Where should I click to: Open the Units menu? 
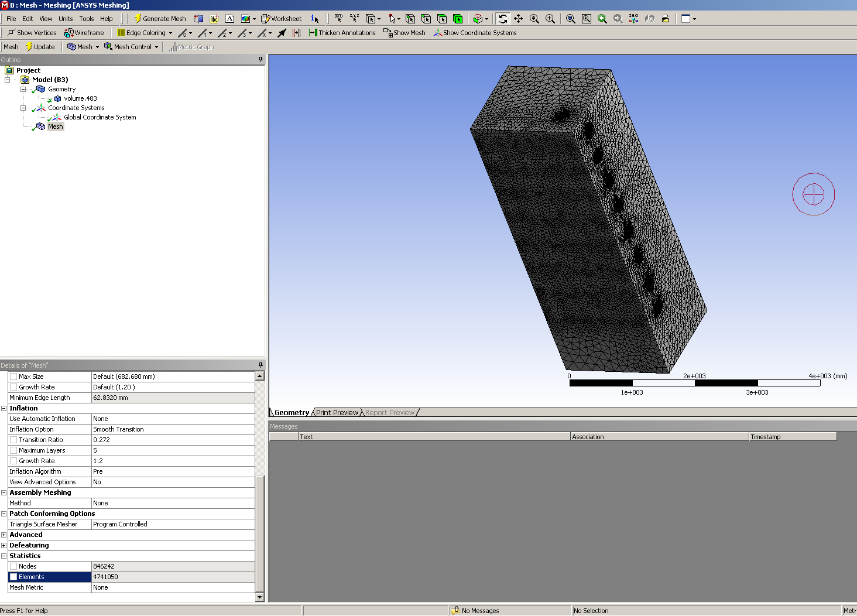click(66, 19)
